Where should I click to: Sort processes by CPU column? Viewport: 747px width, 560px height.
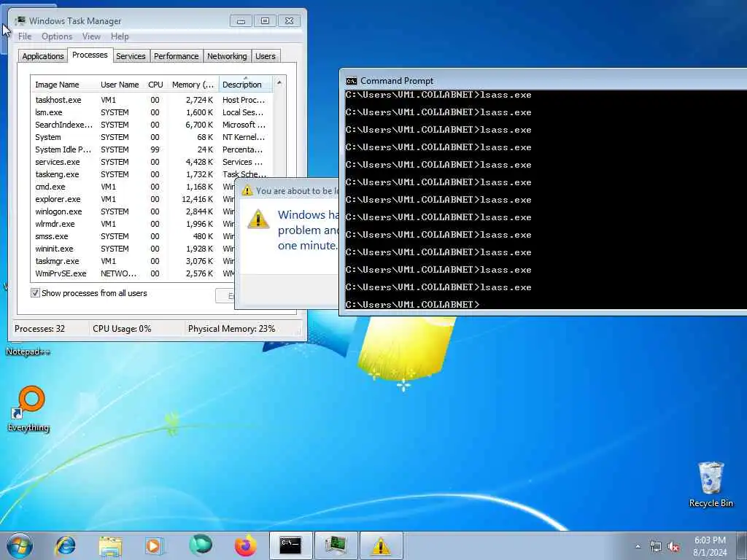[x=156, y=85]
